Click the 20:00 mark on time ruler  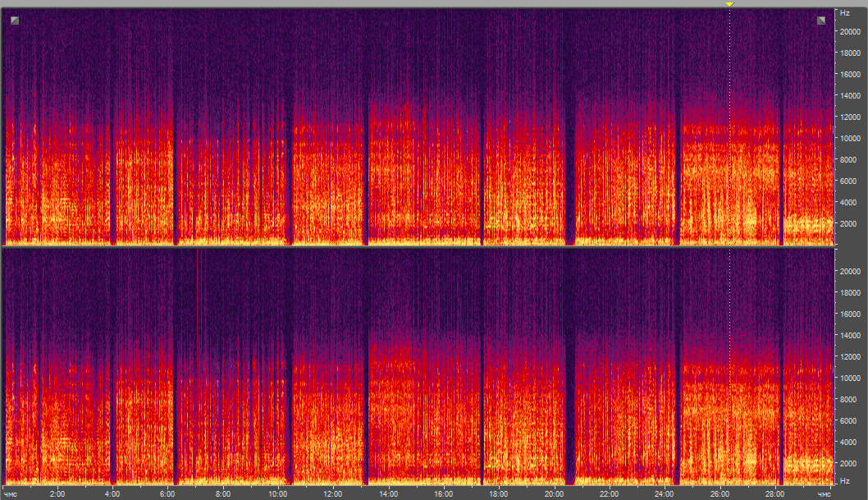point(554,494)
